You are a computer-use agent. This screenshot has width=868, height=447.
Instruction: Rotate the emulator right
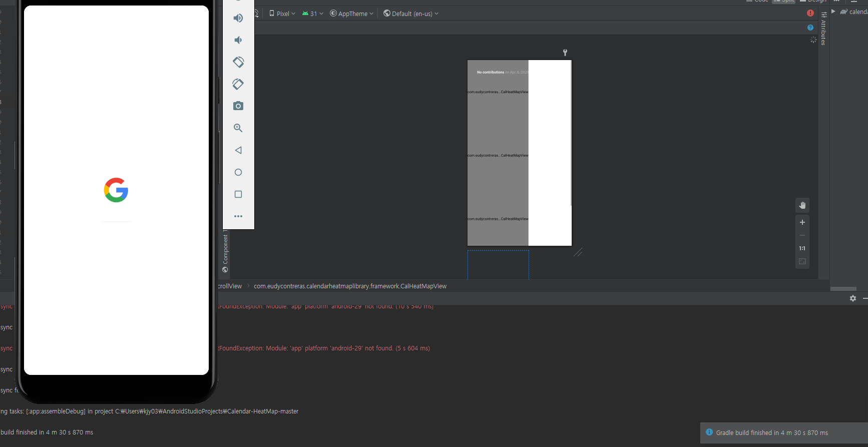click(238, 84)
